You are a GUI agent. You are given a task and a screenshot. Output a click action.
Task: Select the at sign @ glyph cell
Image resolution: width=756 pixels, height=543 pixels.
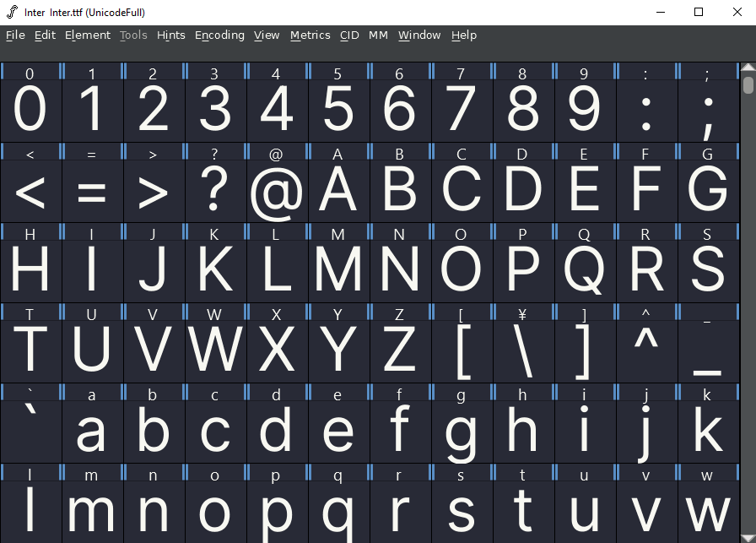click(x=277, y=190)
